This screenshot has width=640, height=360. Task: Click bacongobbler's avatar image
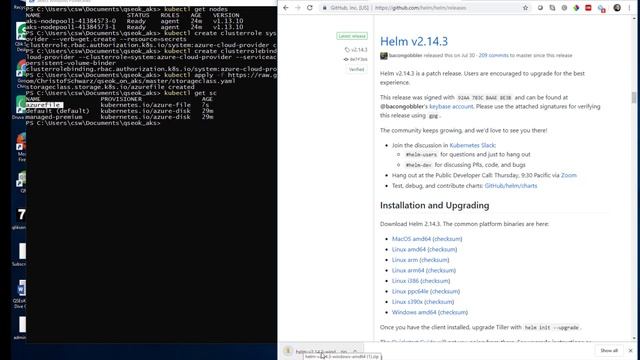[384, 56]
